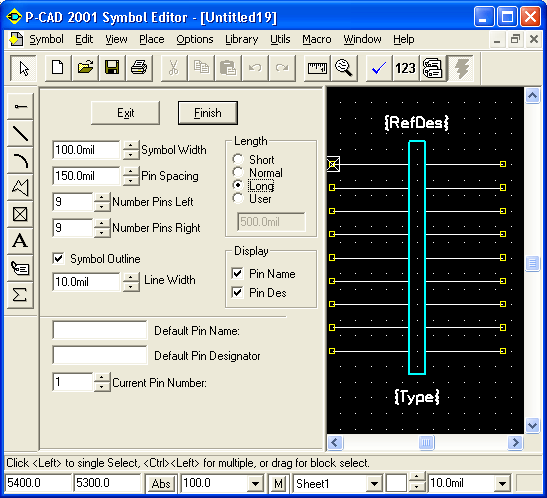Open the 10.0mil line width dropdown
The height and width of the screenshot is (498, 547).
(x=502, y=484)
